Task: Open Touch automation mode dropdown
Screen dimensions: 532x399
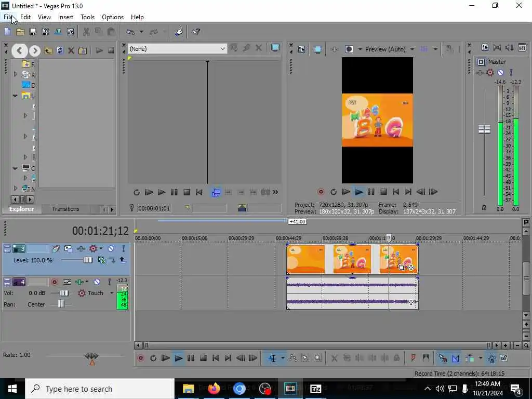Action: 112,293
